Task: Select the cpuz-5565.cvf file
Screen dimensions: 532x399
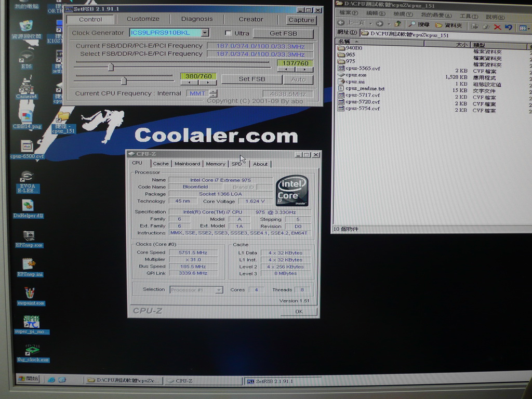Action: pos(359,68)
